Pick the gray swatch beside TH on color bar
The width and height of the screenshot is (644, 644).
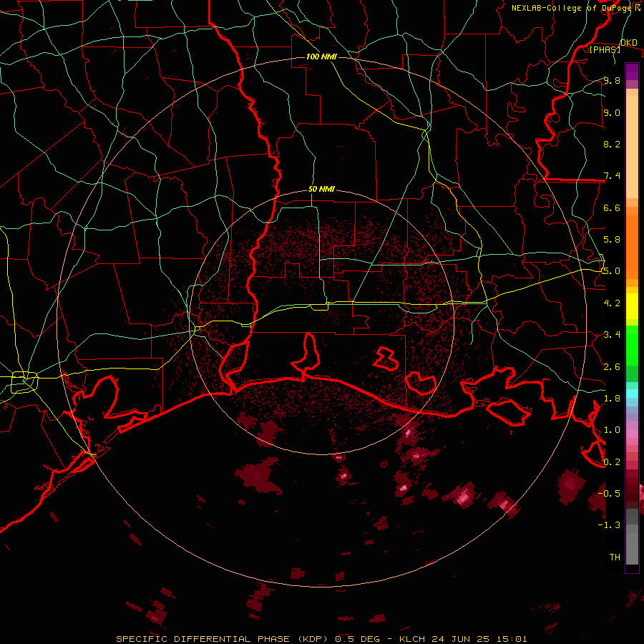tap(632, 550)
